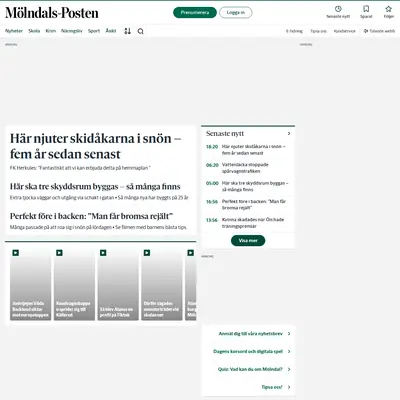
Task: Click Quiz: Vad kan du om Mölndal link
Action: [250, 369]
